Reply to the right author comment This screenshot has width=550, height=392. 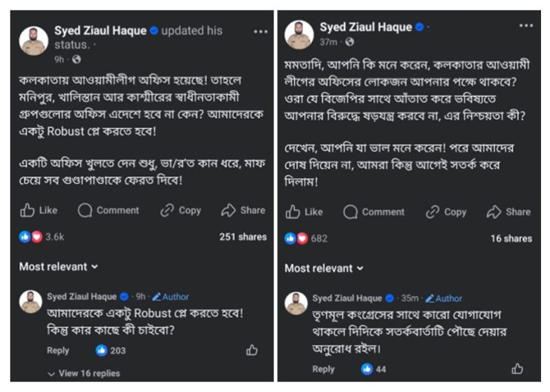[323, 369]
